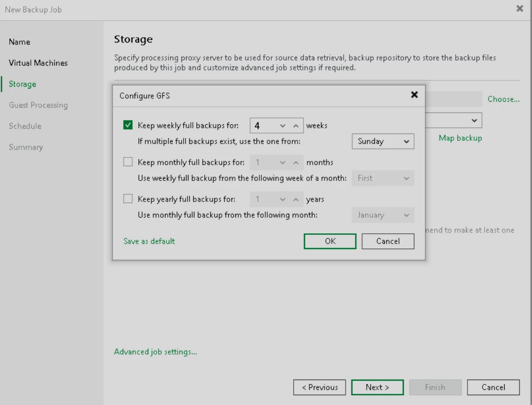This screenshot has height=405, width=532.
Task: Go to the Name wizard step
Action: (x=20, y=42)
